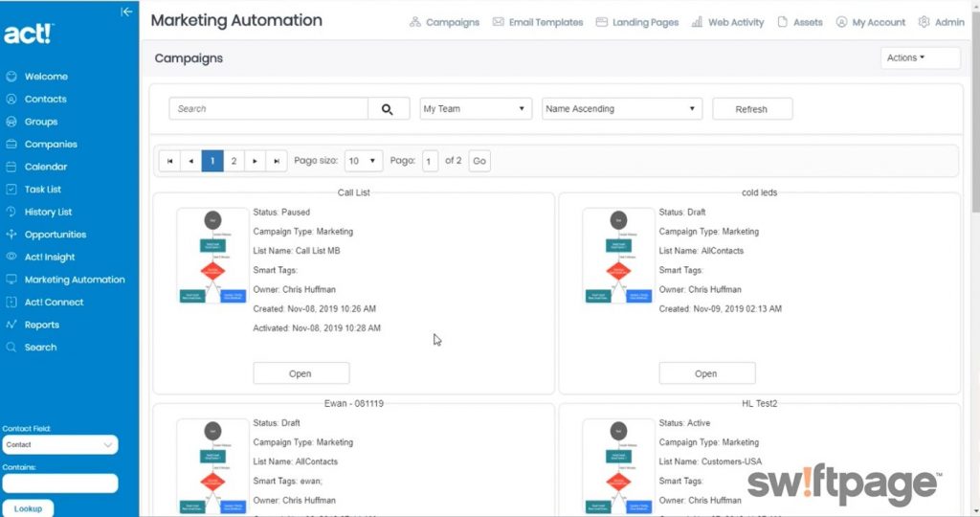
Task: Select page 2 in the pager
Action: click(x=234, y=161)
